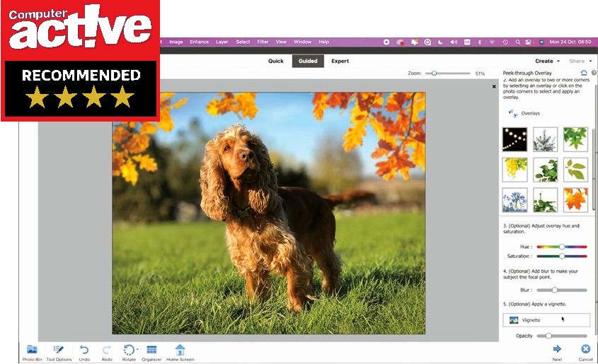
Task: Click the dog photo on canvas
Action: [268, 213]
